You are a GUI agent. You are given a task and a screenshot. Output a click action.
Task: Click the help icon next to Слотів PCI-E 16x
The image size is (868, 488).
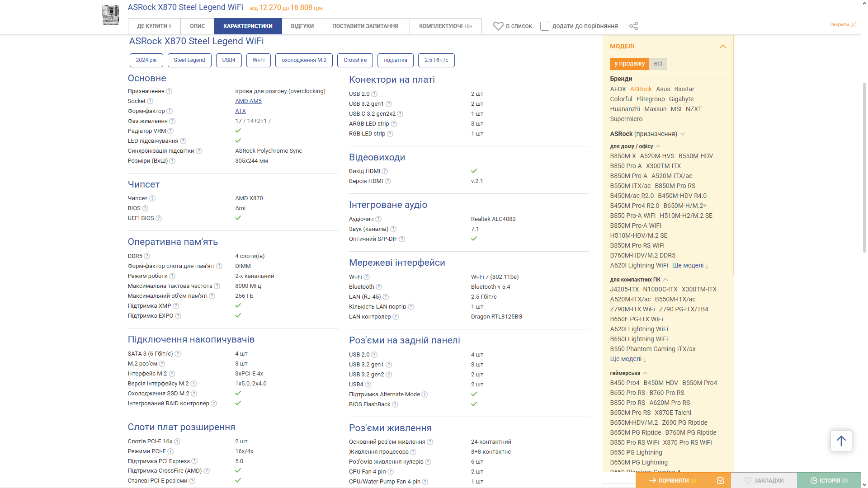[x=177, y=441]
